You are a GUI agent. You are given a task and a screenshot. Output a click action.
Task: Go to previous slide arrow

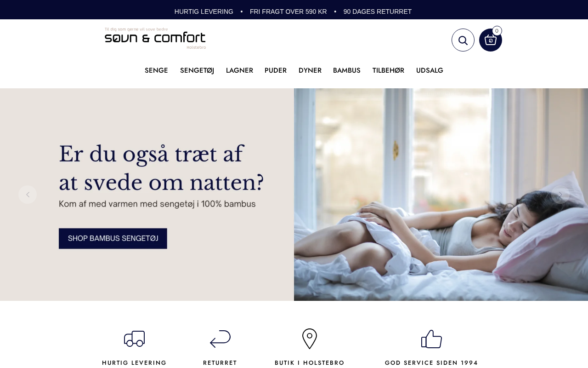(28, 195)
